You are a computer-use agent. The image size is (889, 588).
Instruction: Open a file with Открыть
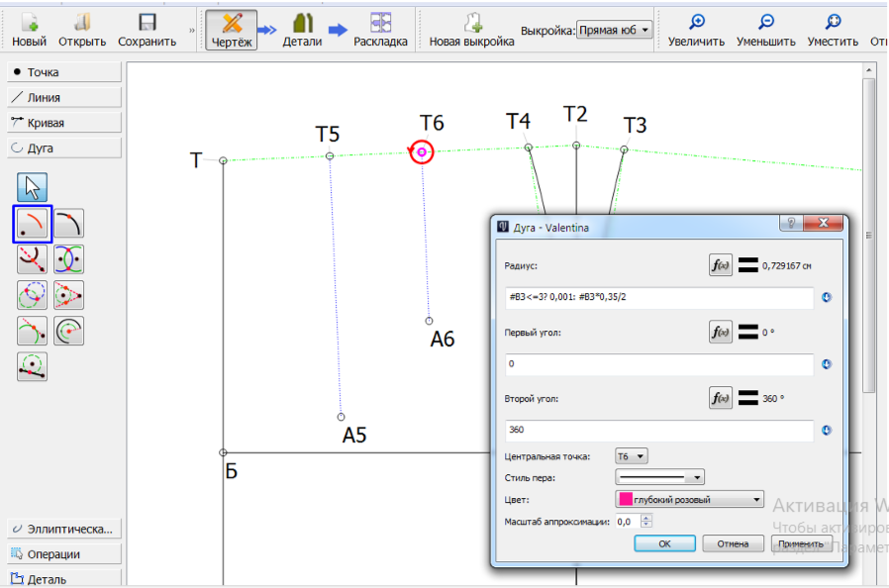(82, 30)
